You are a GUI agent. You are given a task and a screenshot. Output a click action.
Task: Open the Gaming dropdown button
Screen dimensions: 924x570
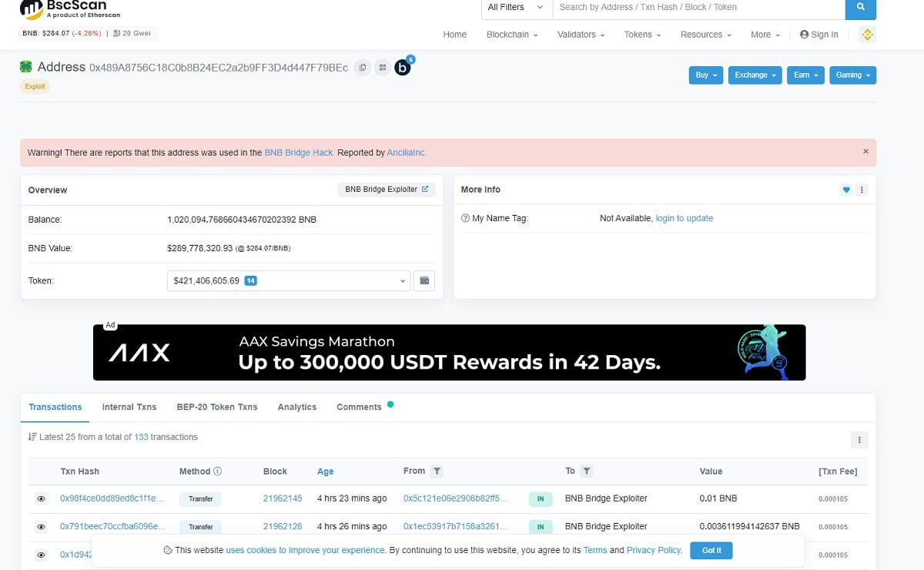(x=853, y=75)
